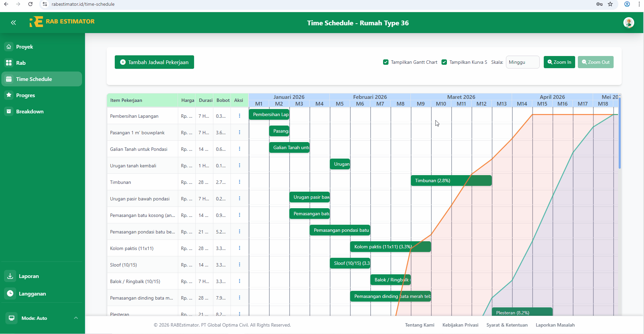Click Tambah Jadwal Pekerjaan button
This screenshot has width=644, height=334.
point(154,62)
